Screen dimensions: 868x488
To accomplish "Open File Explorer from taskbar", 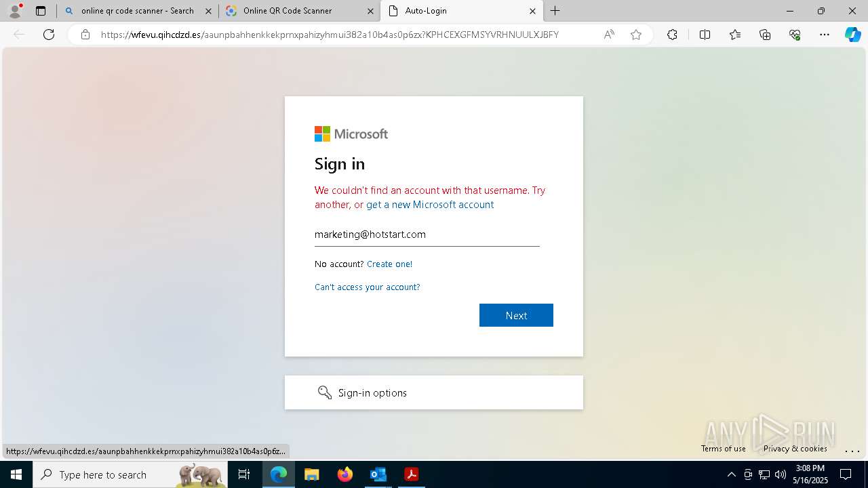I will click(311, 474).
